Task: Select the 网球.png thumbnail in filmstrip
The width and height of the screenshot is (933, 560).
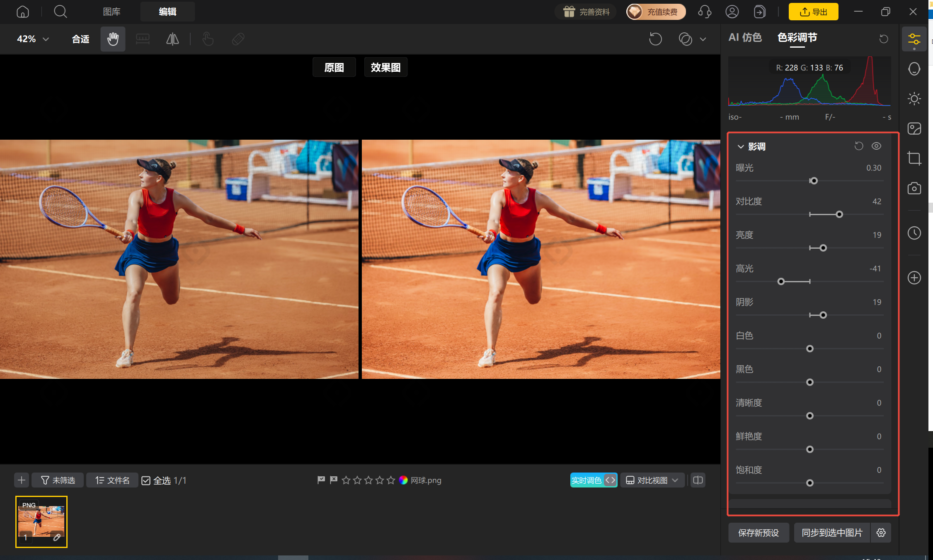Action: (41, 522)
